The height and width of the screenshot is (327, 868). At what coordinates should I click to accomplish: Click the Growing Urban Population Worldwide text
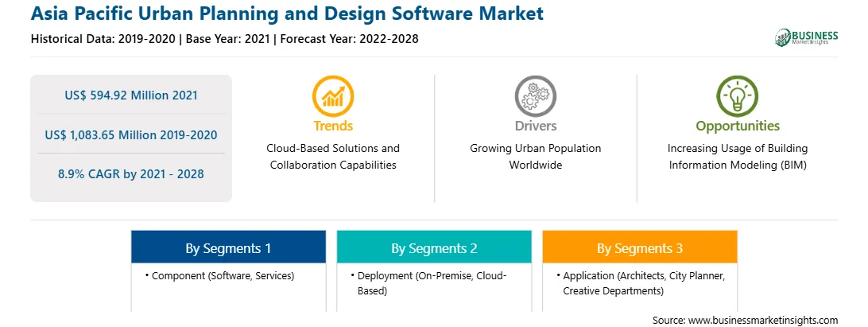535,157
